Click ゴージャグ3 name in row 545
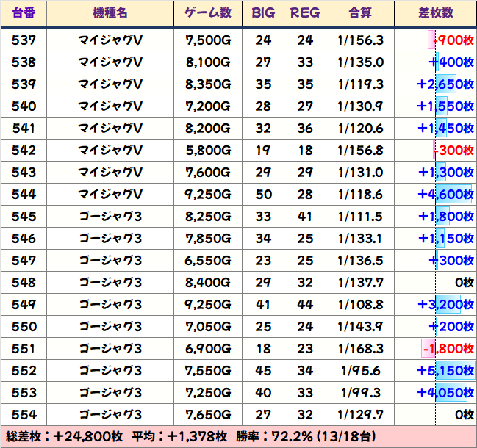Screen dimensions: 477x448 (110, 217)
